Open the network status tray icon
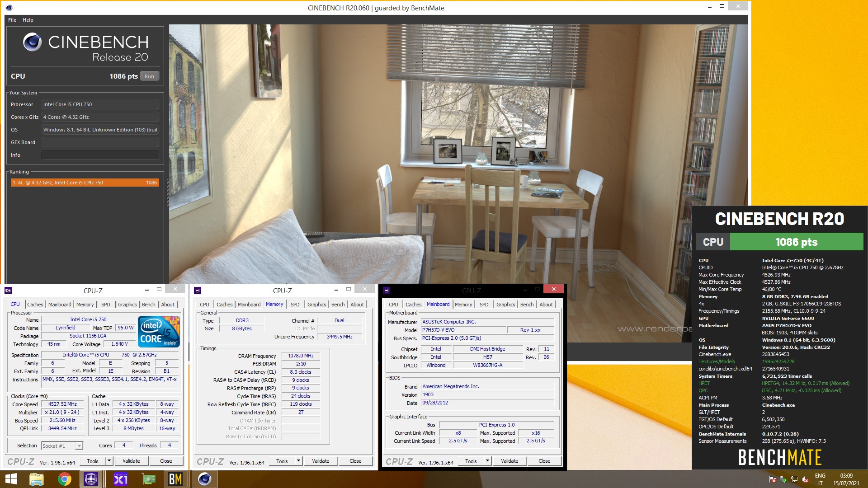 794,479
